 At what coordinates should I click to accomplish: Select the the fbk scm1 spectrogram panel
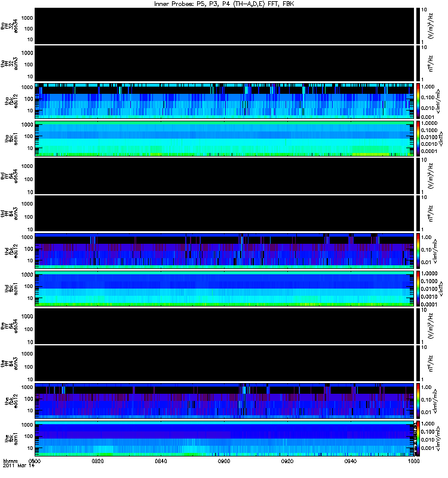pyautogui.click(x=224, y=439)
